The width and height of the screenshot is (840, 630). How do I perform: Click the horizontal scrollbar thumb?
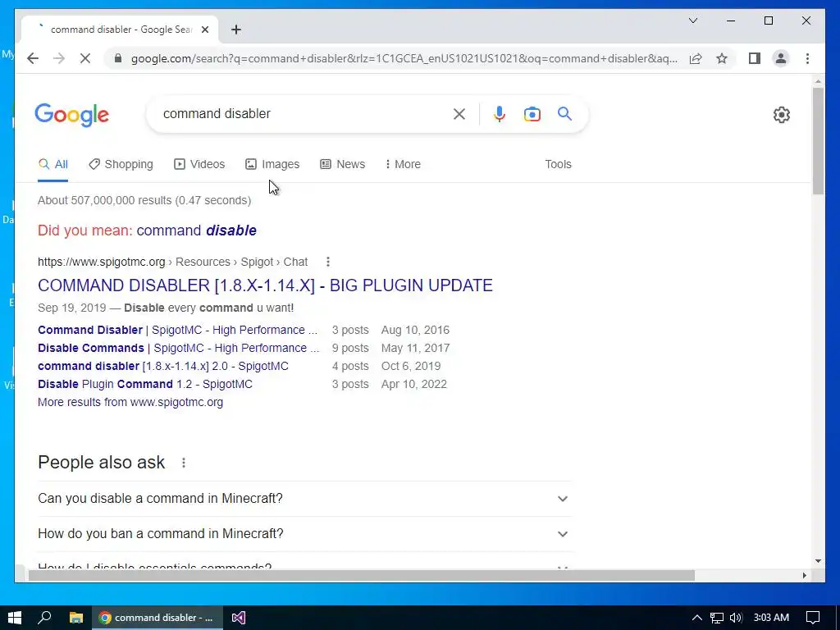(x=362, y=575)
